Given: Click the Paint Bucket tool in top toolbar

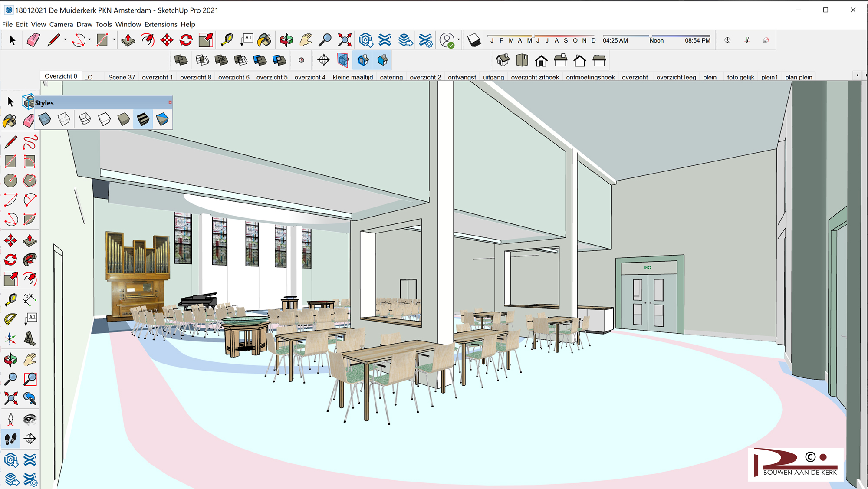Looking at the screenshot, I should pos(264,40).
